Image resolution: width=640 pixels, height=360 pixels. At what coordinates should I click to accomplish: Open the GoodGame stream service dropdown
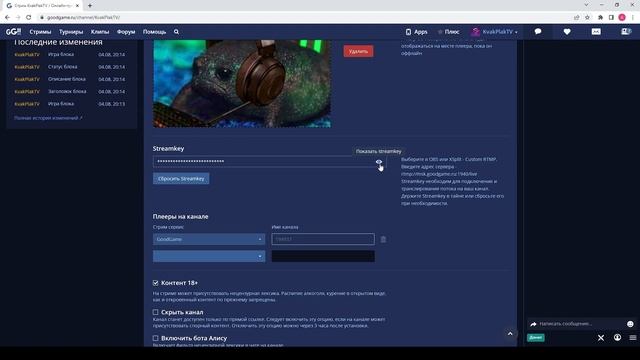pos(209,239)
